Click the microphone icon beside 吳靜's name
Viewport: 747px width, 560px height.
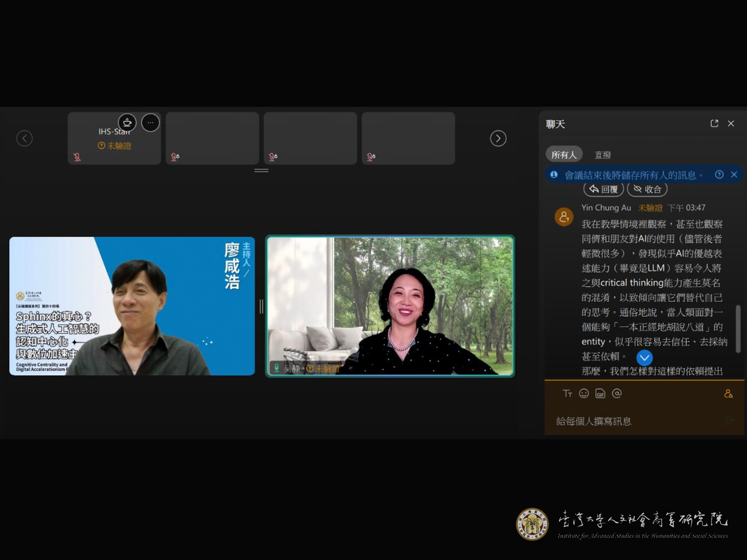click(x=276, y=368)
